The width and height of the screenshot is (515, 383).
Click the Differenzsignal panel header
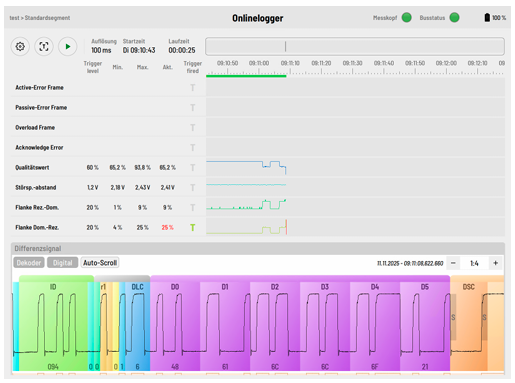click(258, 248)
